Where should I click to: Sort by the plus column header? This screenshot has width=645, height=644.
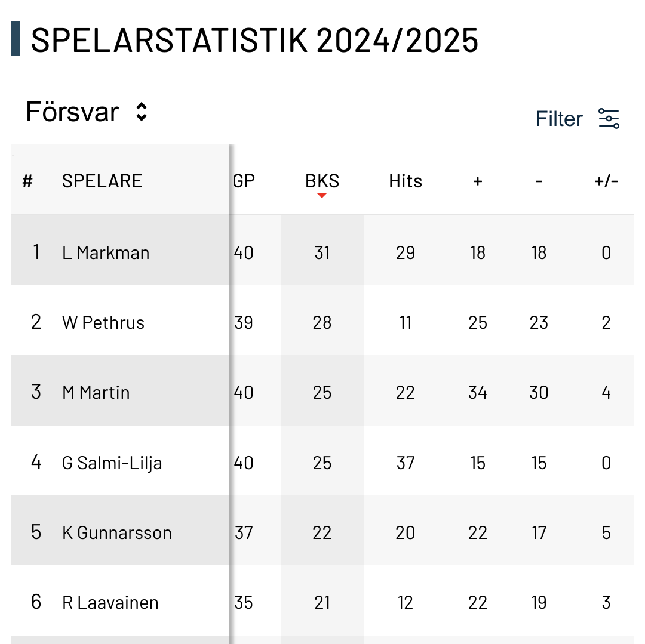477,181
